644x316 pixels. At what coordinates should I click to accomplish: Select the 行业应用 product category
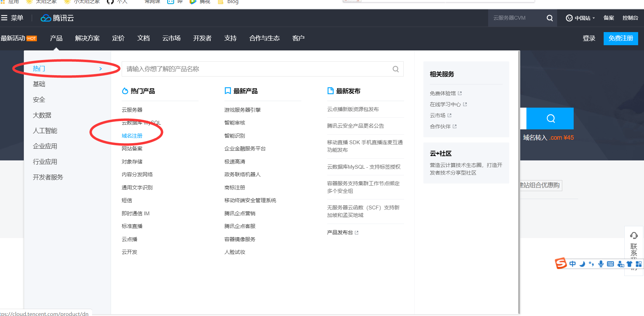pyautogui.click(x=45, y=161)
